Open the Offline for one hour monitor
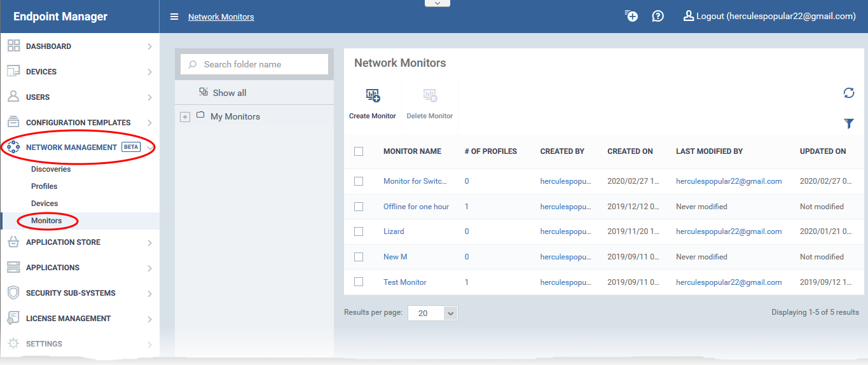This screenshot has height=365, width=868. [x=416, y=207]
